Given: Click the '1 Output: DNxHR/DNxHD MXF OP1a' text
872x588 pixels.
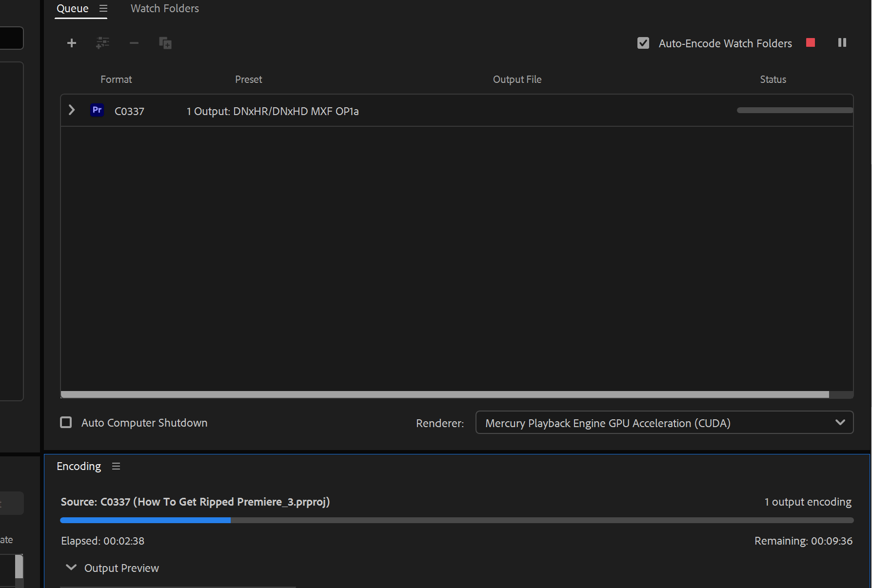Looking at the screenshot, I should 273,111.
